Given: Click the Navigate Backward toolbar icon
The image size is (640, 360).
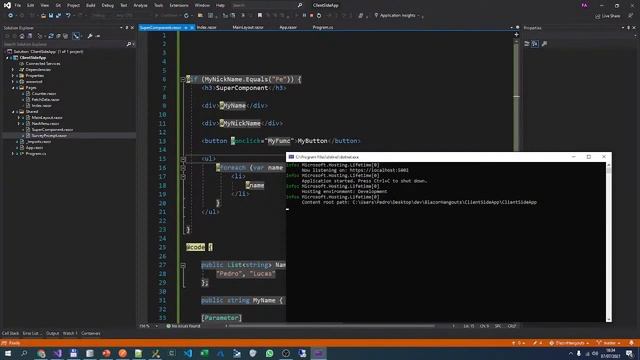Looking at the screenshot, I should click(x=10, y=16).
